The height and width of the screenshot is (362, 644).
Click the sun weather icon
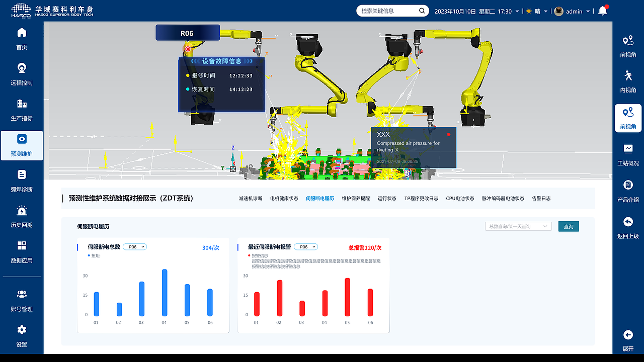529,11
